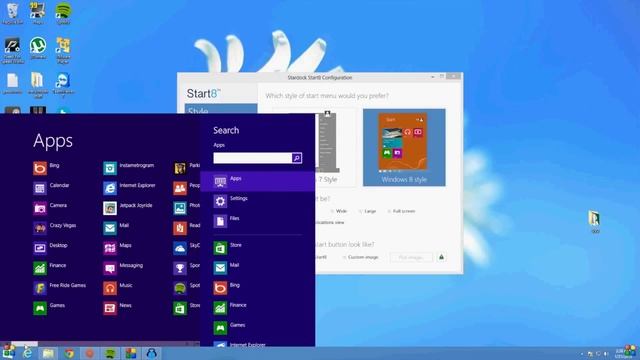640x360 pixels.
Task: Open File Explorer from the taskbar
Action: [48, 353]
